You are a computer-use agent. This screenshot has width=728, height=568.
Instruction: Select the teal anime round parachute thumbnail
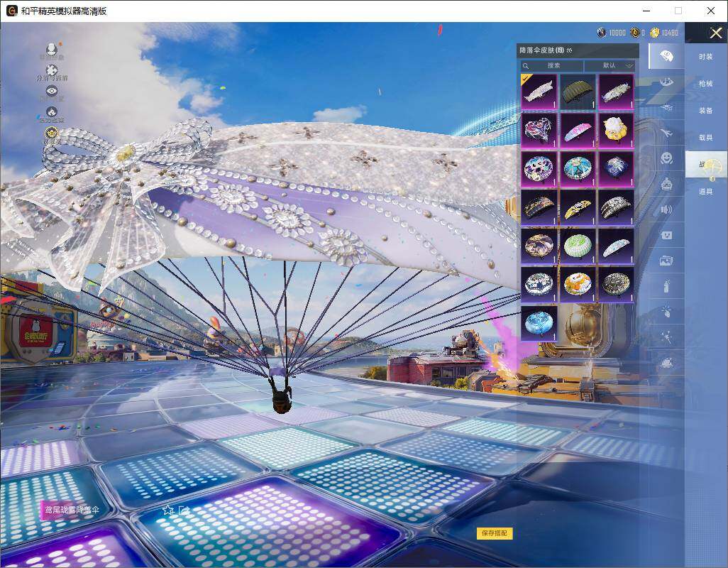click(x=577, y=168)
